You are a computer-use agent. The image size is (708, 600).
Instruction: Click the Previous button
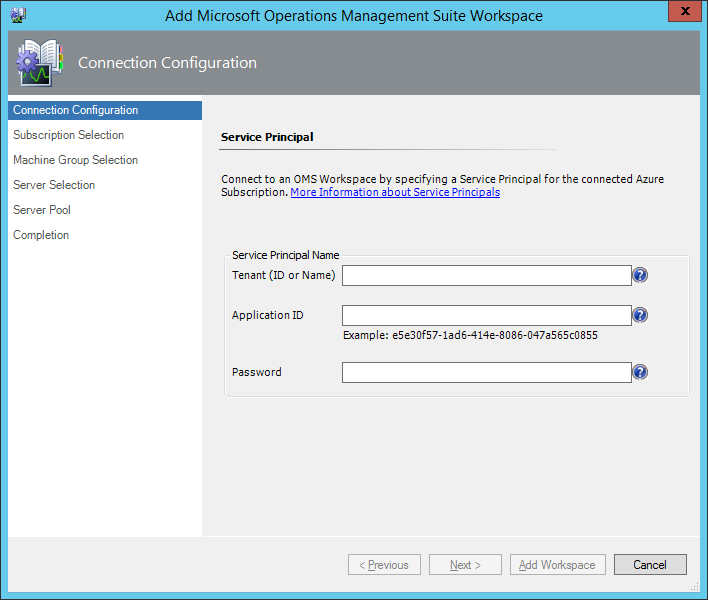point(384,565)
